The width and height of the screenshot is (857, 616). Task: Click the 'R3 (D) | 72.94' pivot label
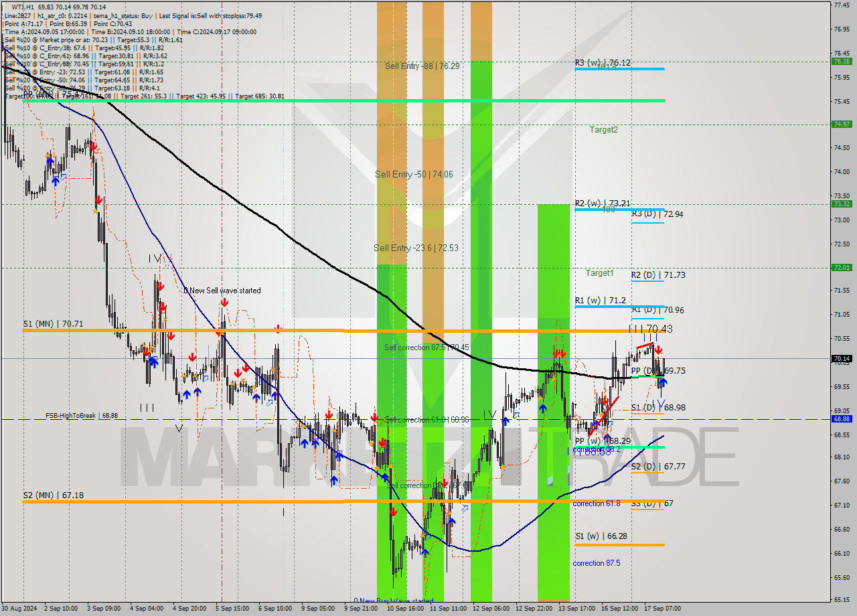(657, 214)
